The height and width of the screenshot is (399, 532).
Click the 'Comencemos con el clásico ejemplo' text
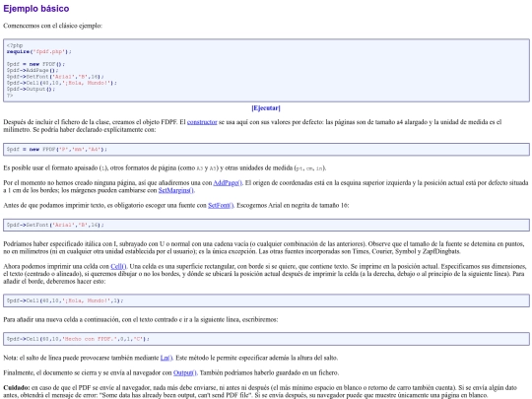point(52,26)
